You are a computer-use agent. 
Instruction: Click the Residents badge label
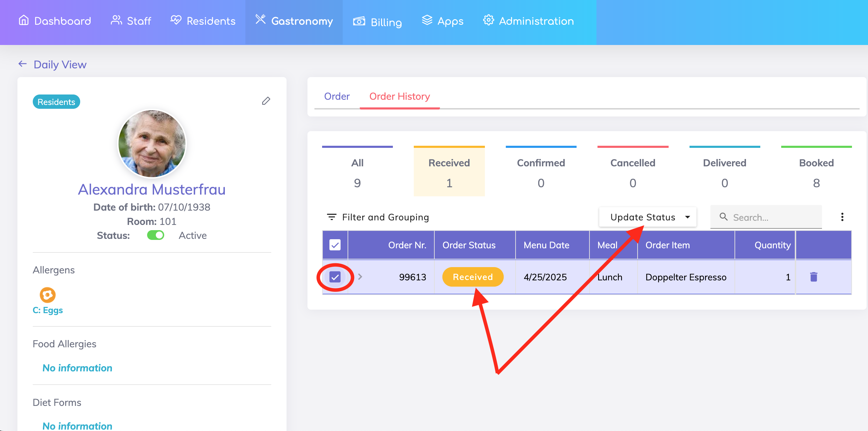pos(56,102)
